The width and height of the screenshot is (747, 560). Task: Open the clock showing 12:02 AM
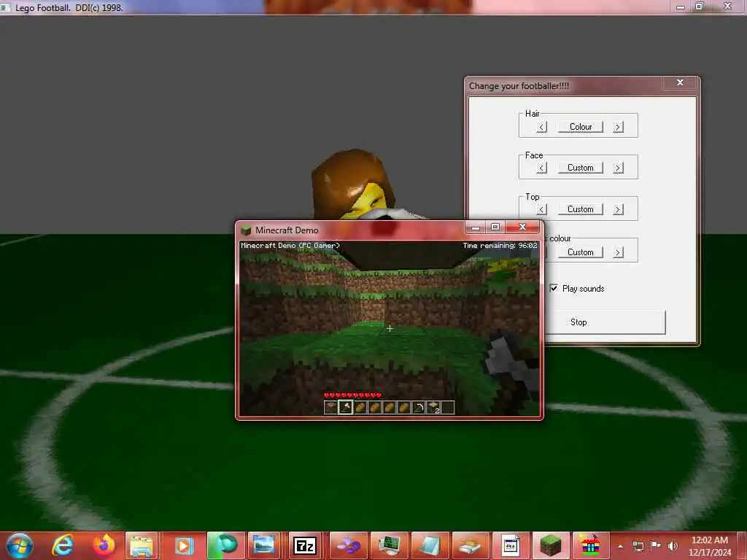709,546
